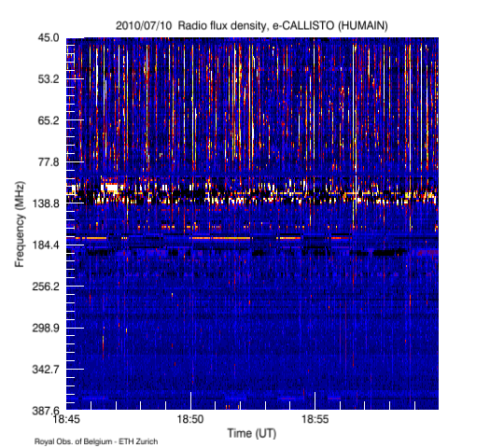The height and width of the screenshot is (448, 504).
Task: Click the Time (UT) axis title
Action: coord(252,434)
